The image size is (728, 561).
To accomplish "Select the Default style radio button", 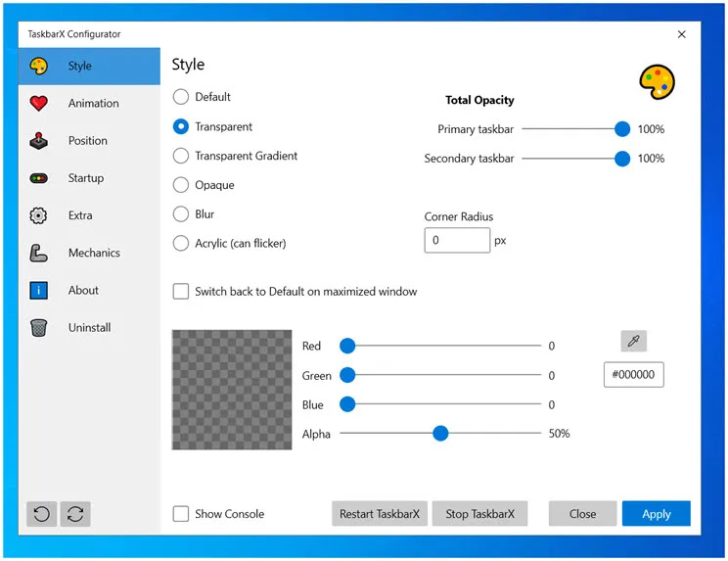I will (181, 97).
